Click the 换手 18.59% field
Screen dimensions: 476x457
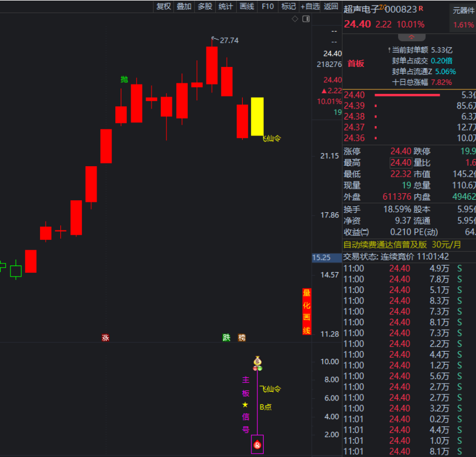(377, 209)
